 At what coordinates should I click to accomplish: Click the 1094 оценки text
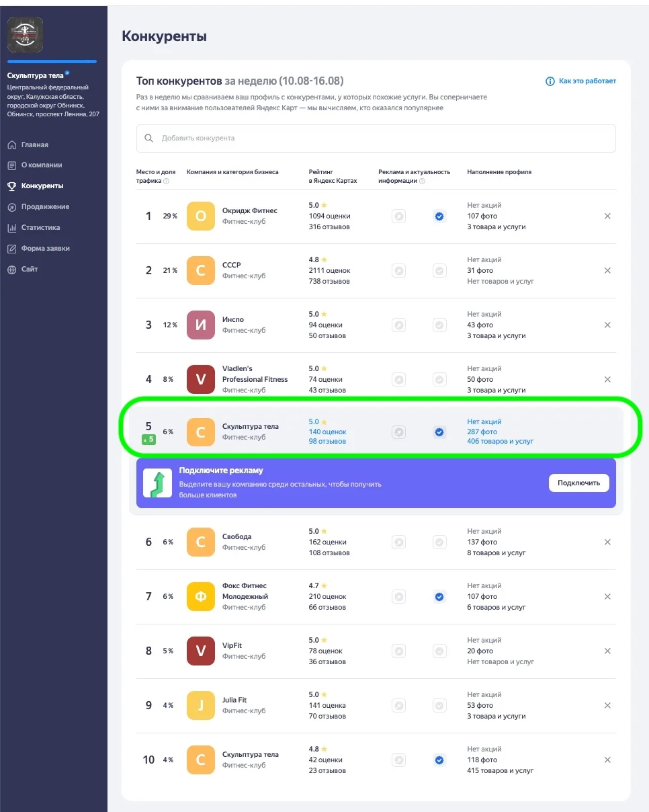329,216
